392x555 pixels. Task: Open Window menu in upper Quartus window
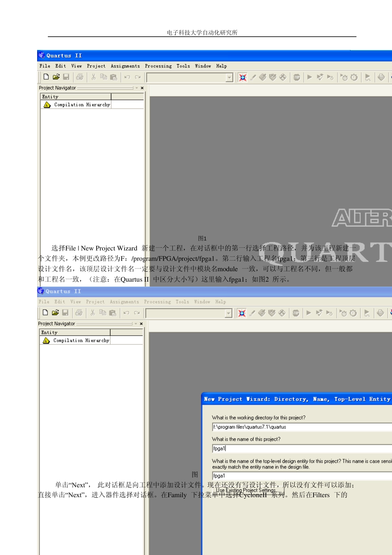tap(203, 66)
